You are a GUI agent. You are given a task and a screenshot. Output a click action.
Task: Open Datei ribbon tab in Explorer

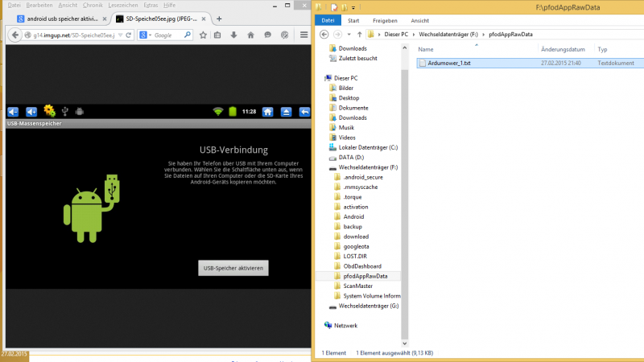coord(328,21)
